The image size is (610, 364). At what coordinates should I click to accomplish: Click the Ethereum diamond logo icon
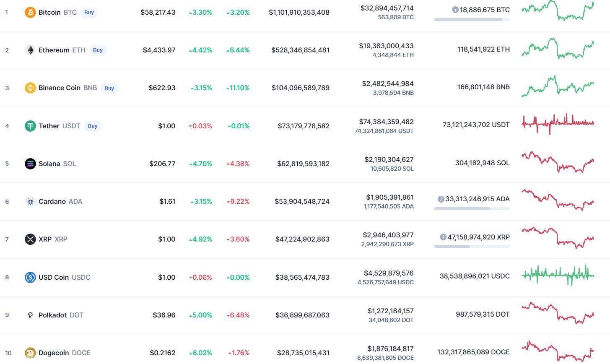tap(30, 50)
